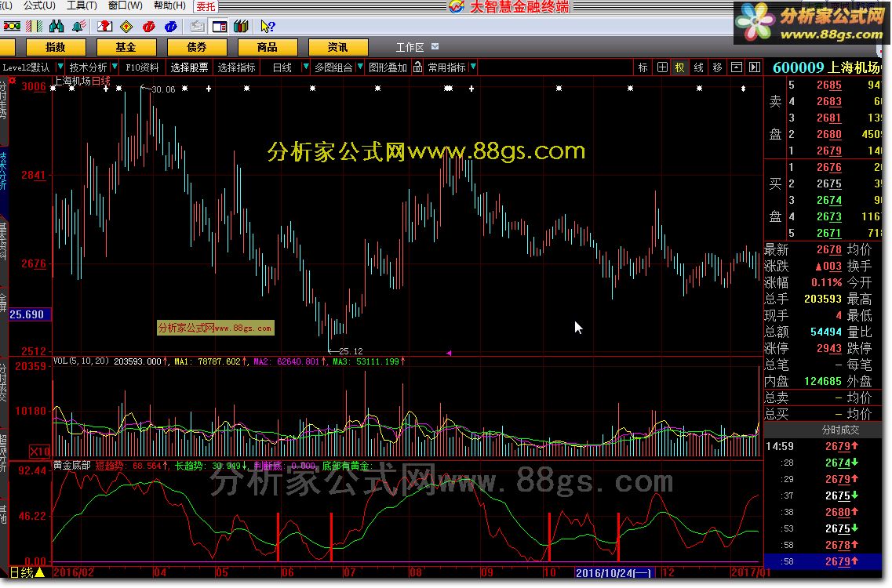Viewport: 892px width, 588px height.
Task: Click the 600009 上海机场 stock title
Action: [826, 67]
